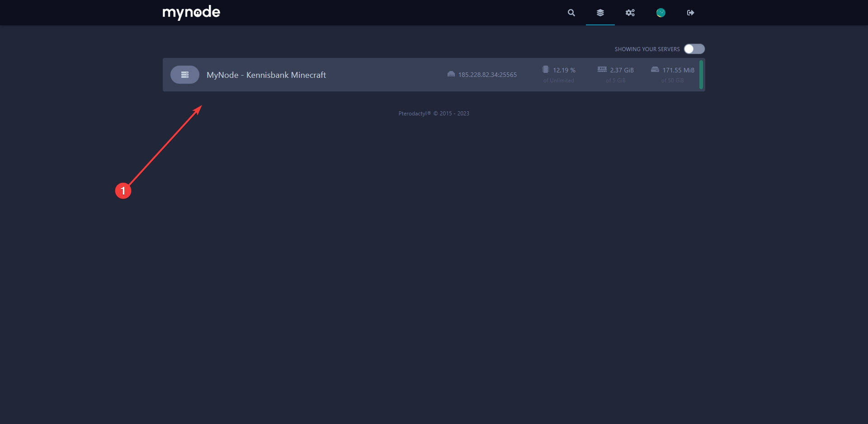Click the server icon badge in the row
Image resolution: width=868 pixels, height=424 pixels.
[184, 75]
